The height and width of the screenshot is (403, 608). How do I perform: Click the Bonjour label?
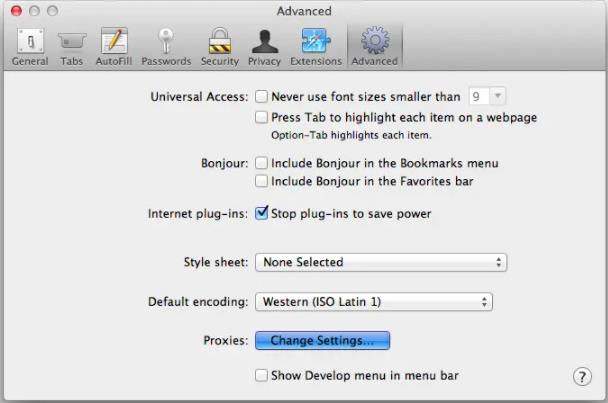click(x=225, y=163)
